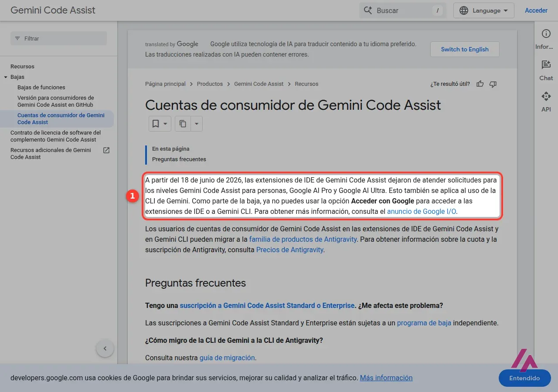This screenshot has height=392, width=558.
Task: Open the bookmark dropdown arrow
Action: pos(165,124)
